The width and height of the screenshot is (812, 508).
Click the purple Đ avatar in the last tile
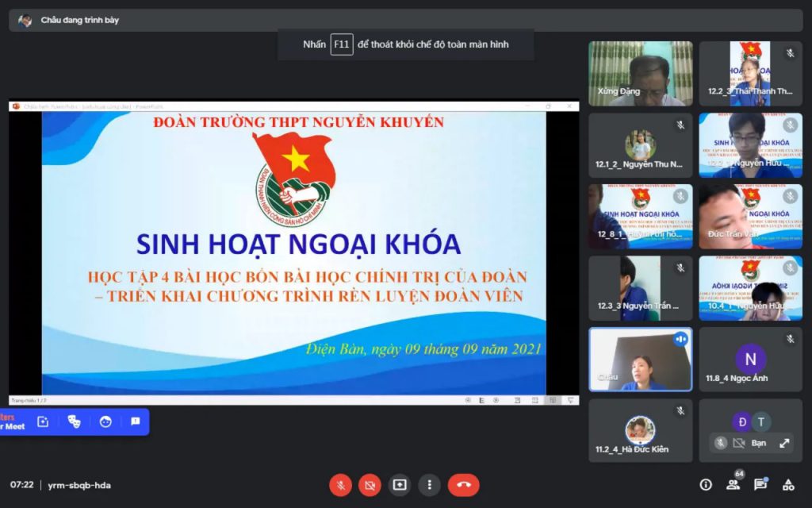(741, 422)
